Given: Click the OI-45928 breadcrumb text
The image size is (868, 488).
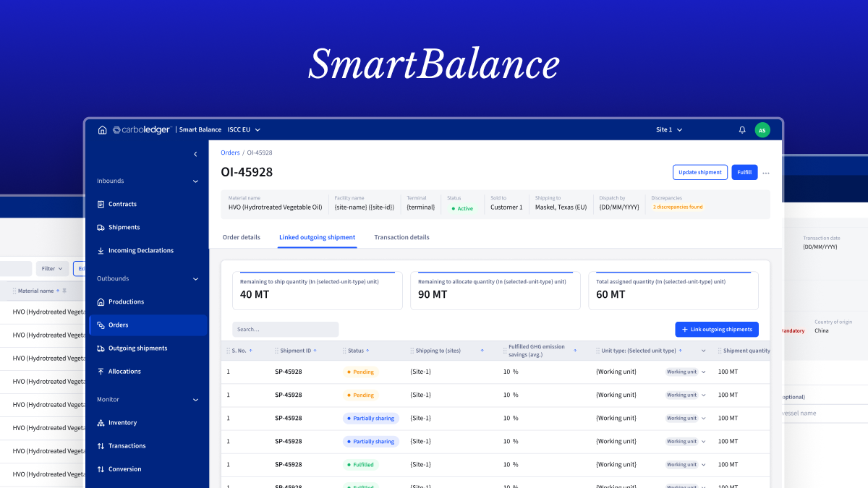Looking at the screenshot, I should (x=260, y=153).
